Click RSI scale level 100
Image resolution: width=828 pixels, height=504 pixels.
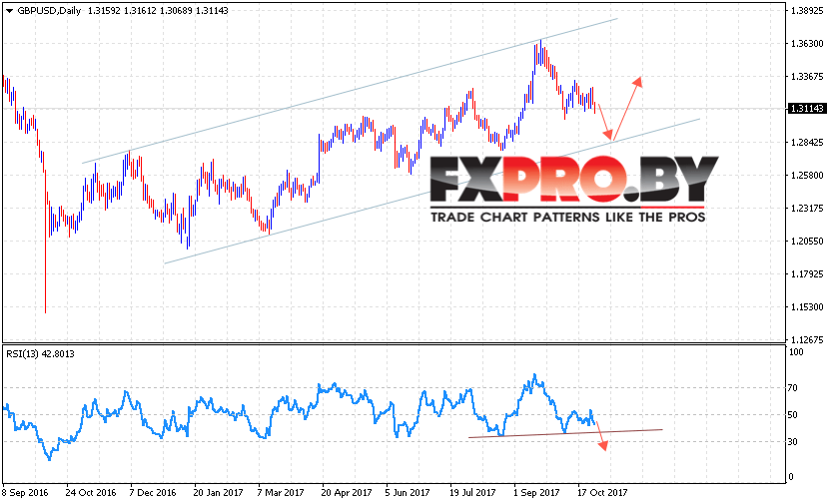pos(796,352)
